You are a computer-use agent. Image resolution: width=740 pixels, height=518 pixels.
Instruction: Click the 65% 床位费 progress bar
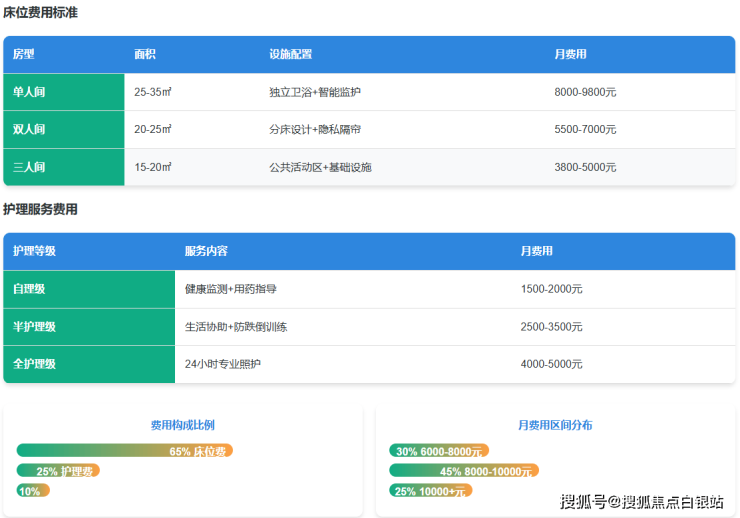125,451
